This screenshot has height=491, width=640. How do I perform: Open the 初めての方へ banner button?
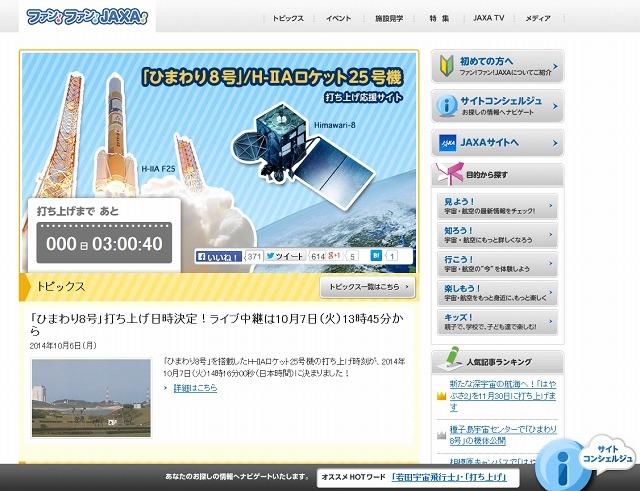(x=498, y=66)
